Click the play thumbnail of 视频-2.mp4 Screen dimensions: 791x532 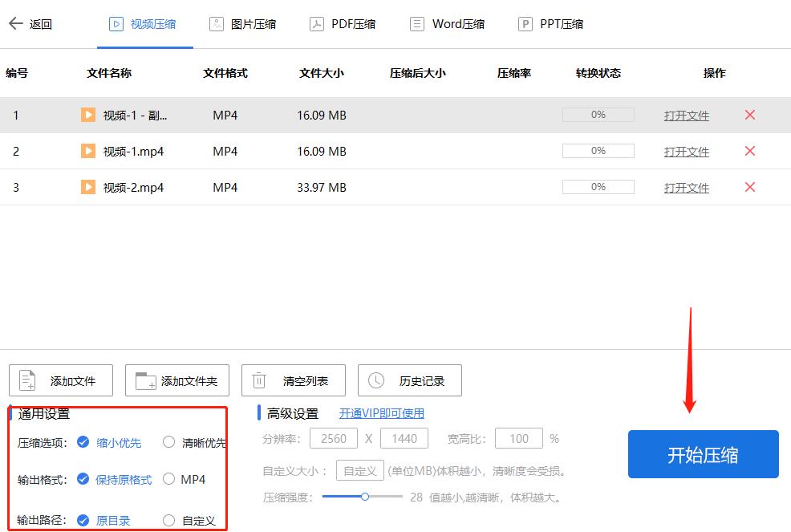click(x=87, y=187)
